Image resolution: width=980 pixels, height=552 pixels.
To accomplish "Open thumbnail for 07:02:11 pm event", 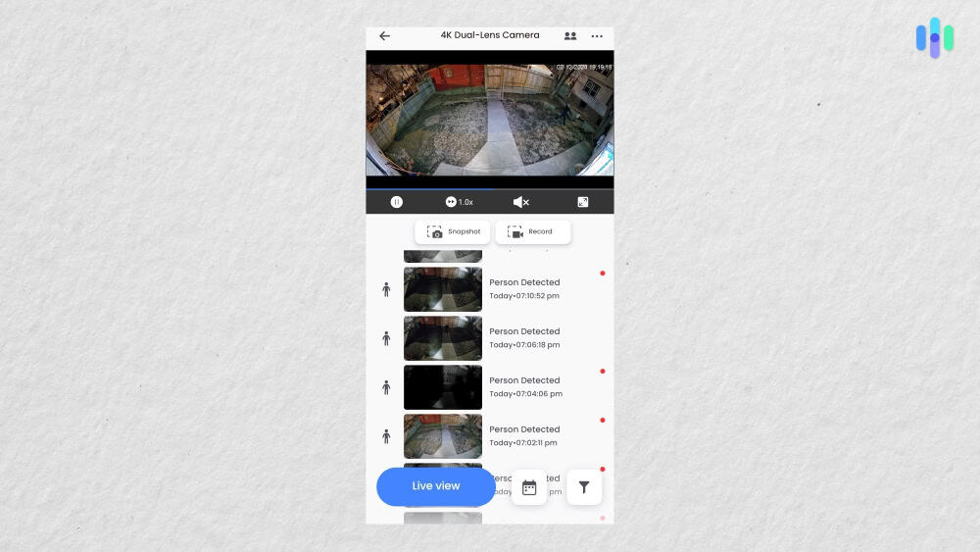I will [x=443, y=436].
